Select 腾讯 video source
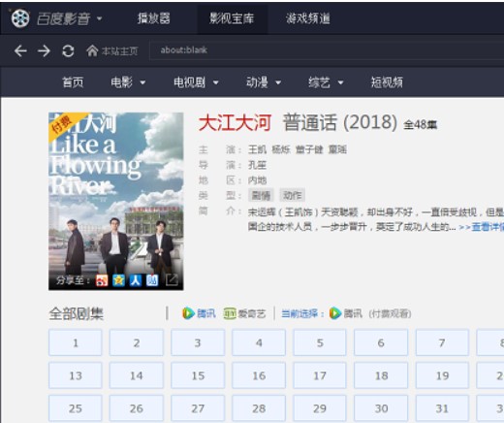This screenshot has width=504, height=423. [x=199, y=313]
